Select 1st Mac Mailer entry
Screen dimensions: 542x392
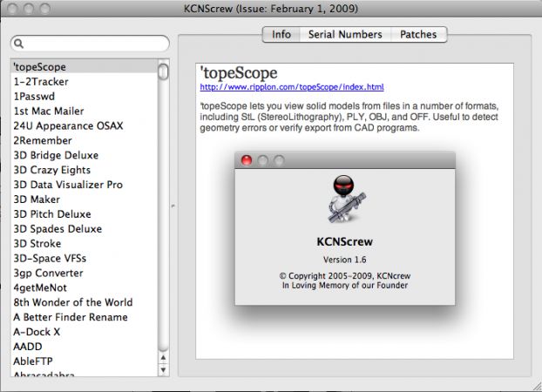coord(84,111)
